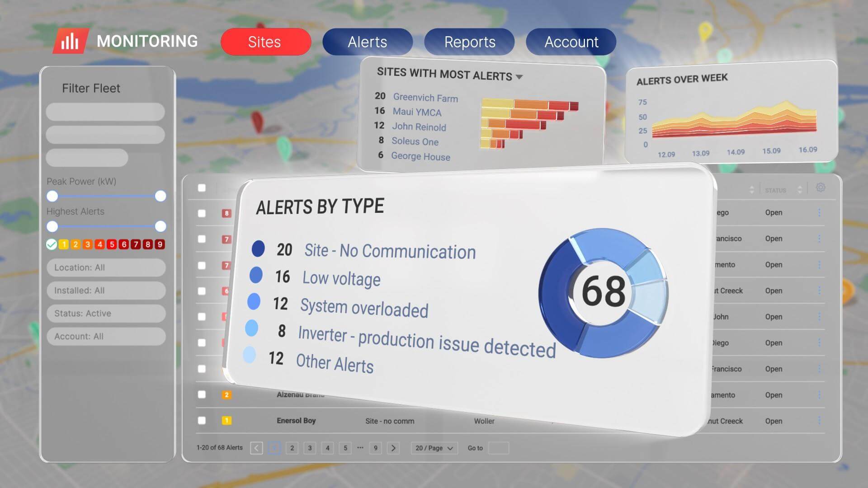Click the next page arrow icon
868x488 pixels.
click(x=393, y=447)
